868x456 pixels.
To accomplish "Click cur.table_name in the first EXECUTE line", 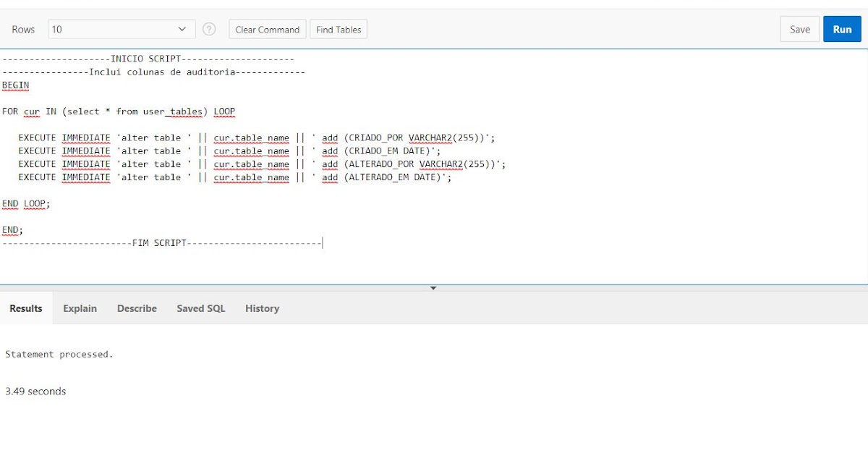I will (251, 138).
